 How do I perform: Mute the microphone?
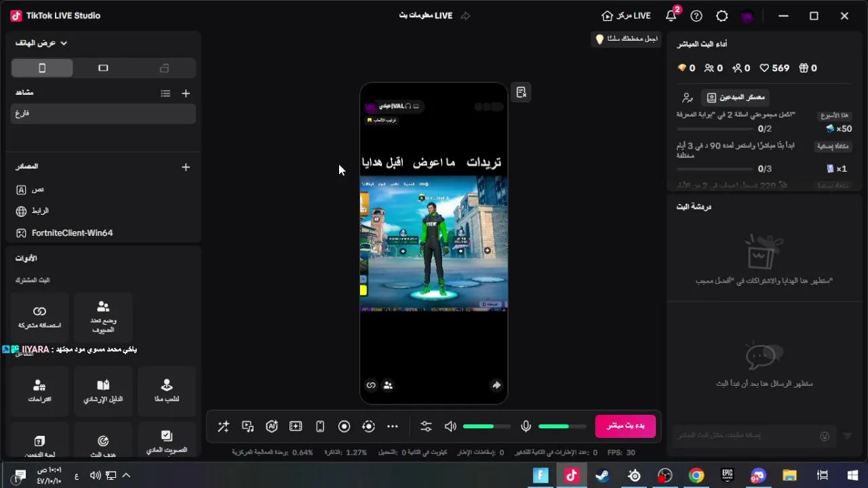[526, 426]
